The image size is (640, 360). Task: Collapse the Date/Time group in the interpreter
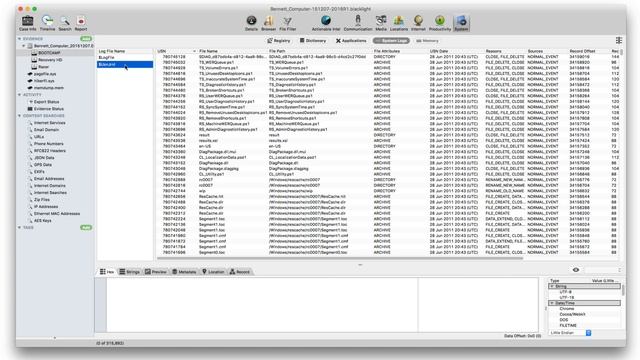pos(552,303)
